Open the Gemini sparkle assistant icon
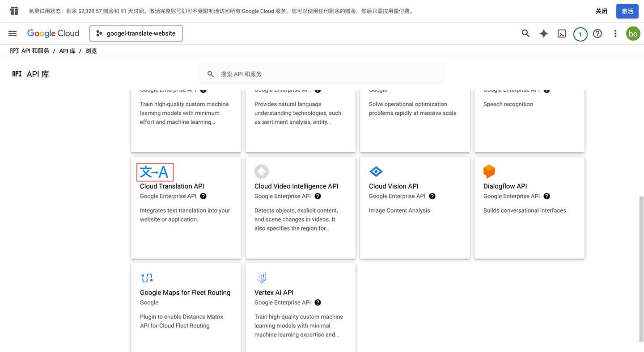This screenshot has height=352, width=644. coord(544,34)
